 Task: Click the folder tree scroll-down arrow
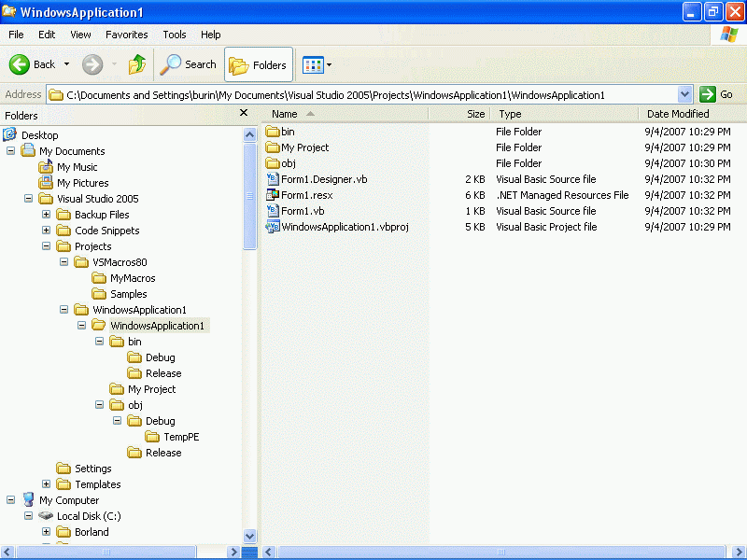click(x=249, y=536)
